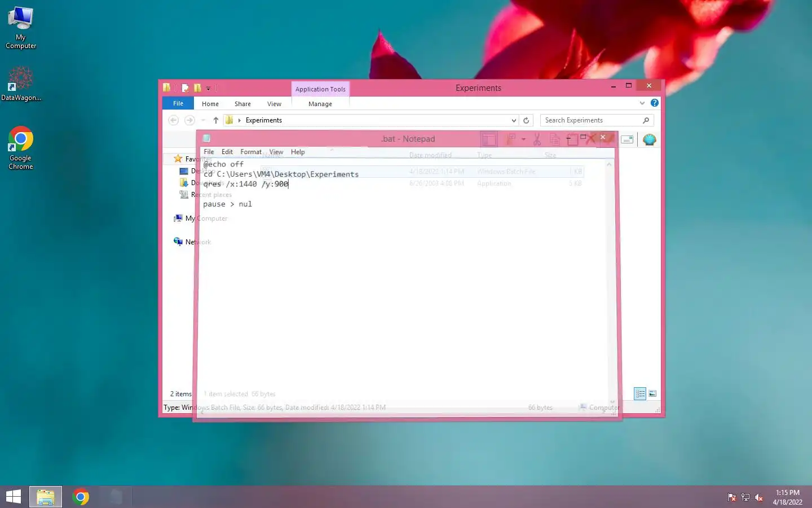The image size is (812, 508).
Task: Select the Google Chrome desktop shortcut
Action: (x=21, y=148)
